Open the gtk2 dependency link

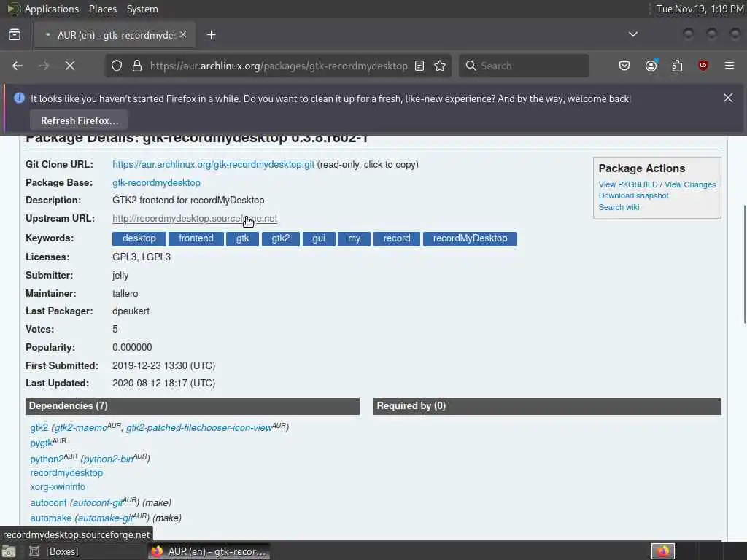point(39,427)
